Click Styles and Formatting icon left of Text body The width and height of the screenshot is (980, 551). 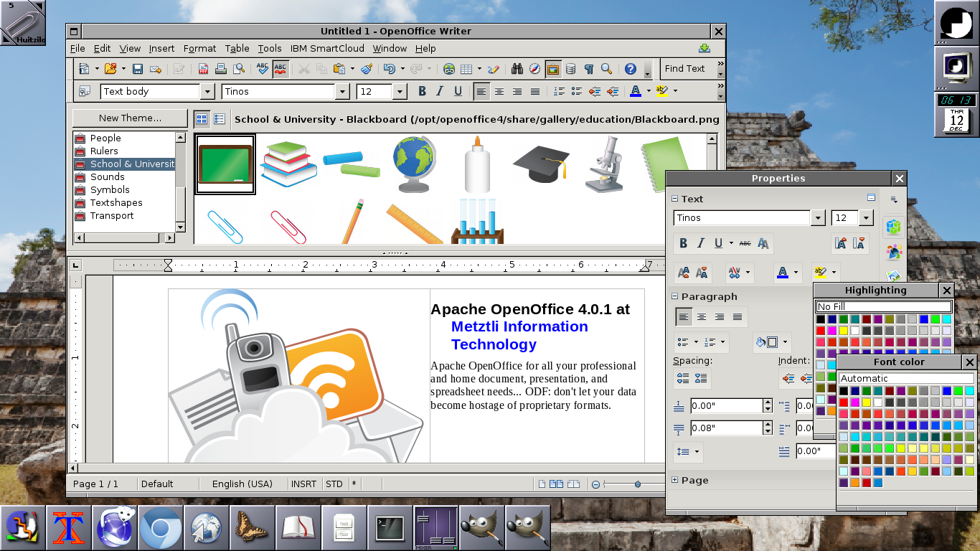tap(85, 91)
